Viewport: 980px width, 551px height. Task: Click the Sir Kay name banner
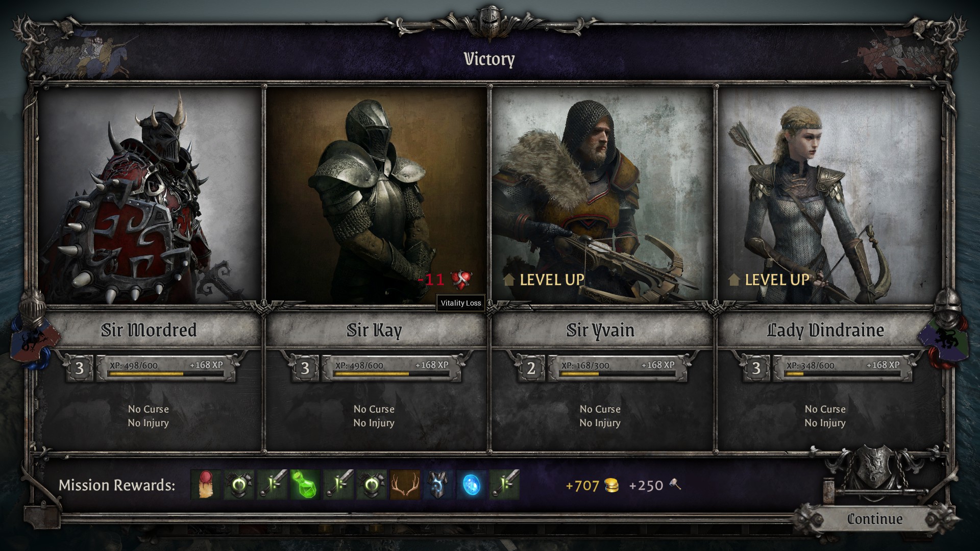pos(374,330)
